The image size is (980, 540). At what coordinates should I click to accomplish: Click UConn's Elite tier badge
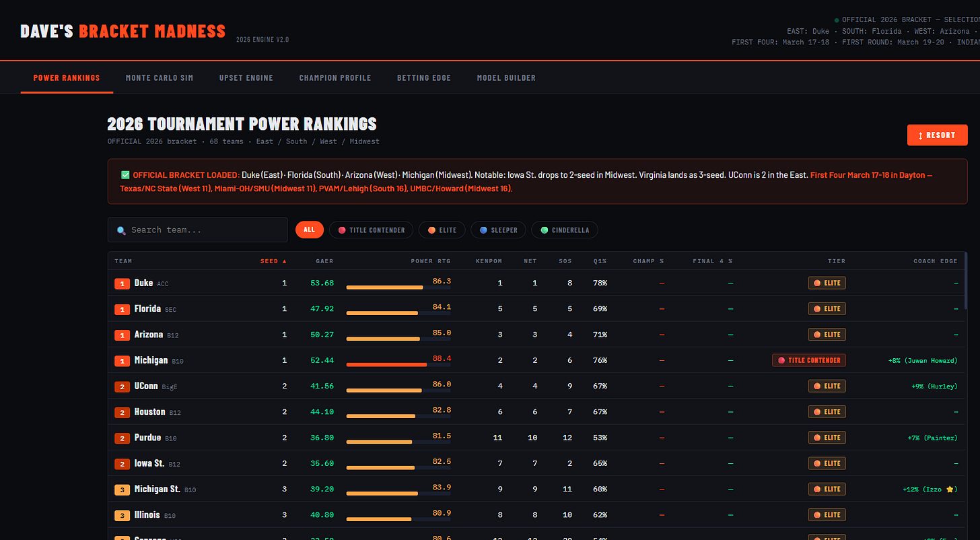(827, 386)
